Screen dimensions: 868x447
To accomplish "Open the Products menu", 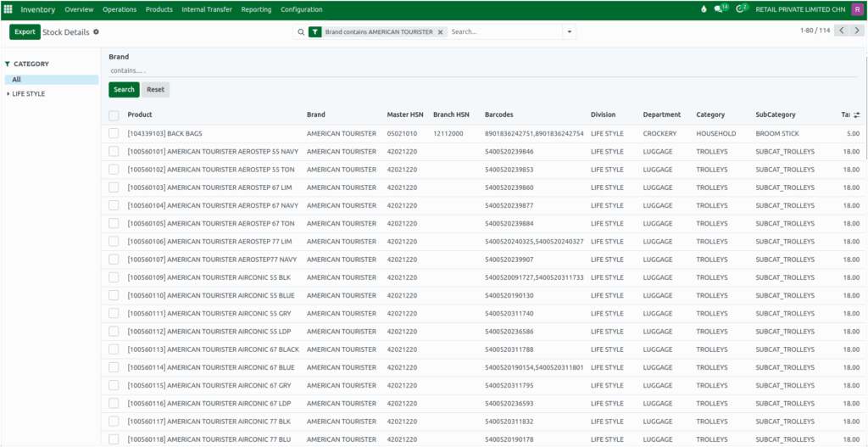I will 159,9.
